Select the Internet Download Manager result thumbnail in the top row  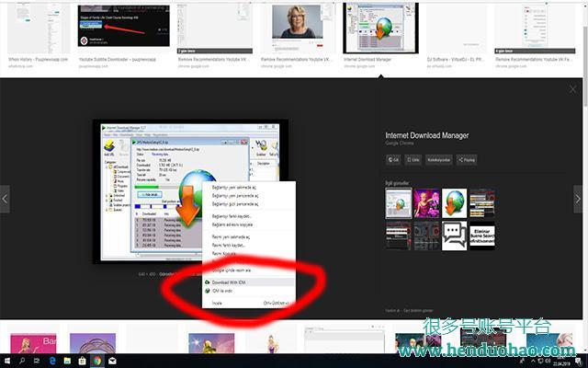(x=380, y=29)
